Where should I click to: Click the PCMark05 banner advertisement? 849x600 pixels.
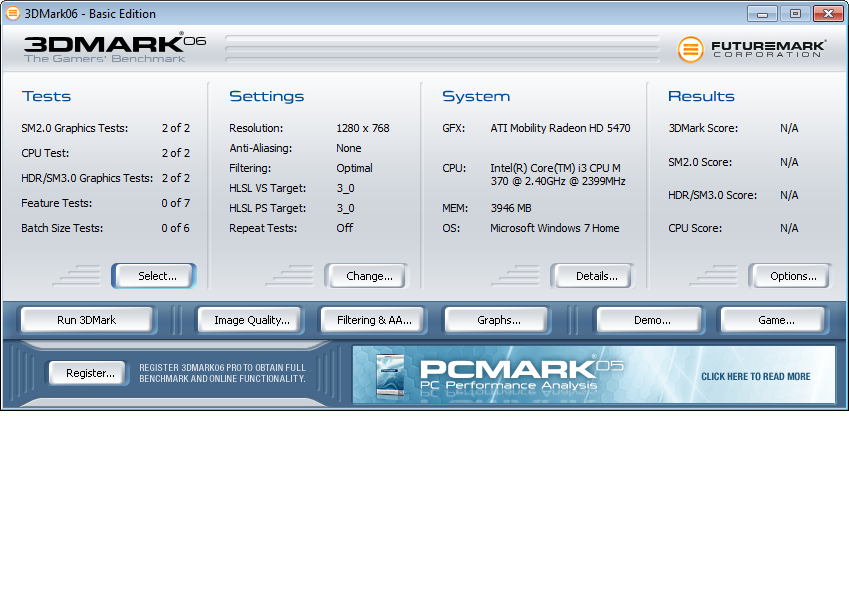(594, 375)
